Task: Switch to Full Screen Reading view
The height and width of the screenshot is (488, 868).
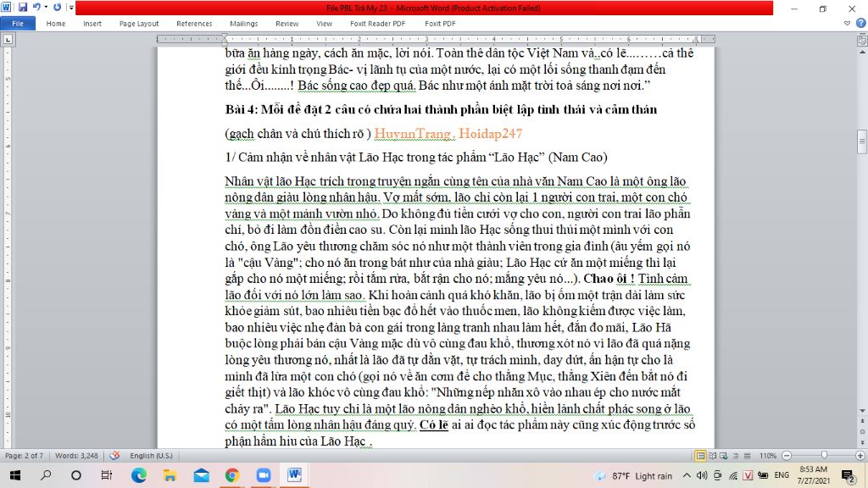Action: coord(712,456)
